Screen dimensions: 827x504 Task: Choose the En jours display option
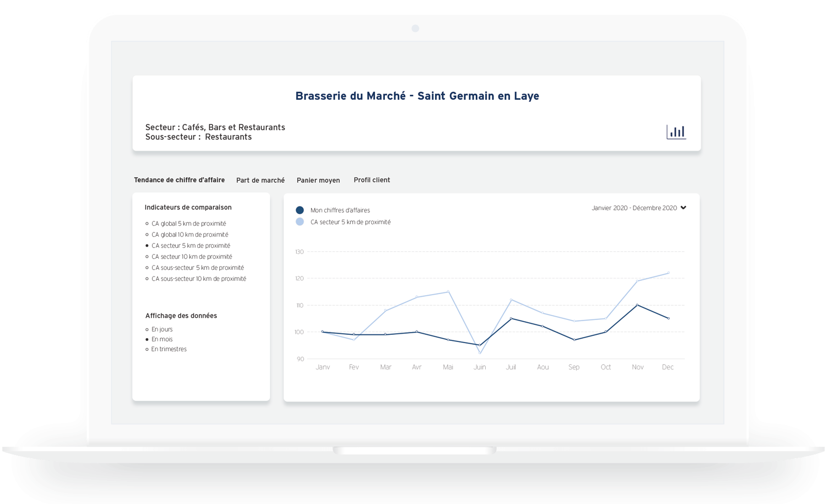pyautogui.click(x=159, y=329)
